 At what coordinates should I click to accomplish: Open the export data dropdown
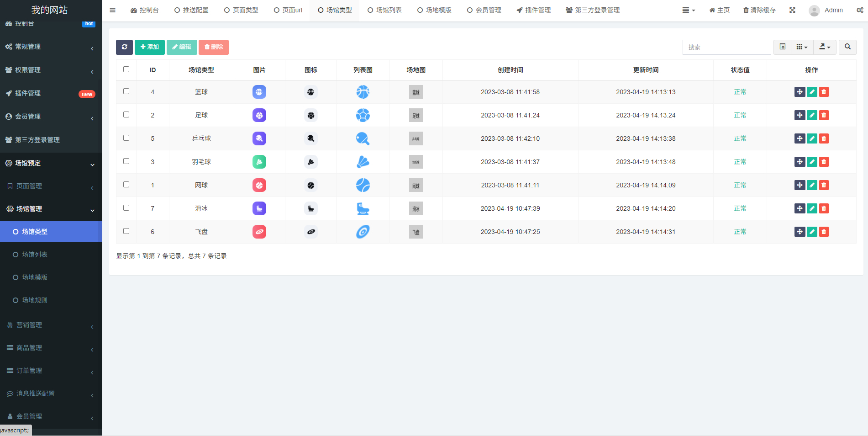825,47
